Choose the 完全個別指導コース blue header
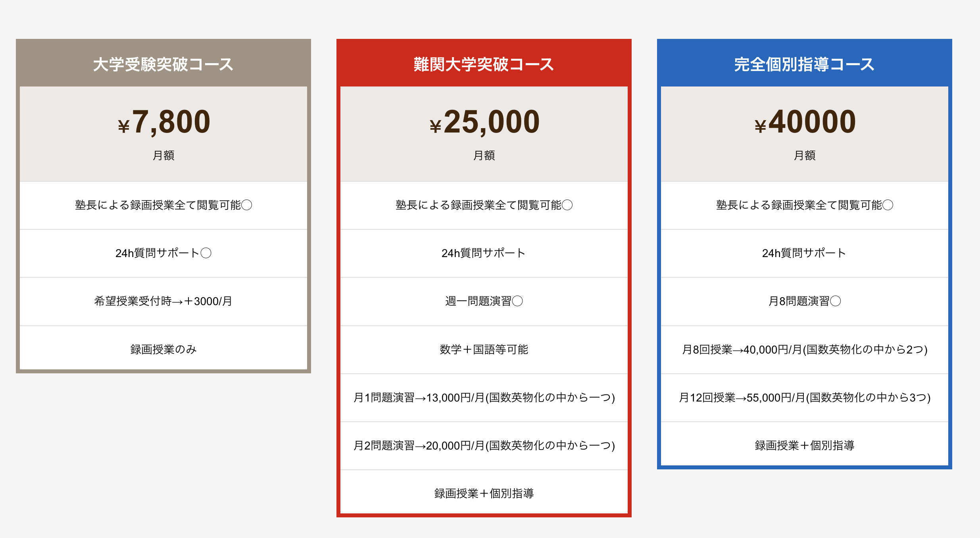The width and height of the screenshot is (980, 538). (x=804, y=64)
